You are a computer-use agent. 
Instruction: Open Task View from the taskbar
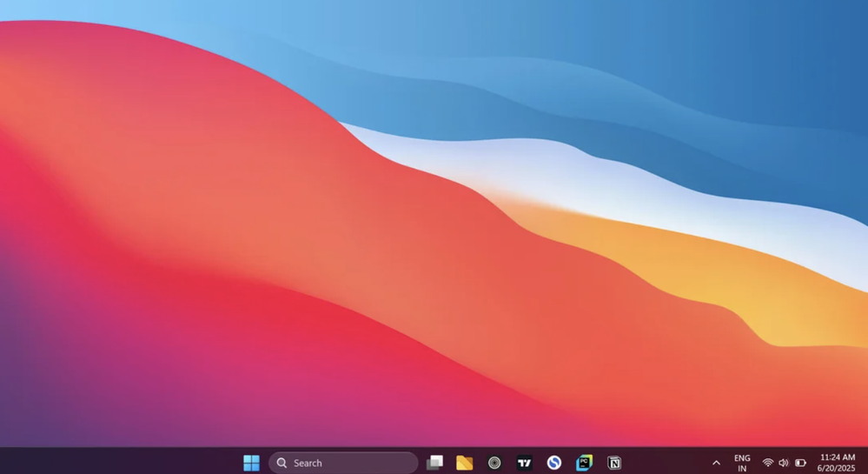(x=434, y=463)
